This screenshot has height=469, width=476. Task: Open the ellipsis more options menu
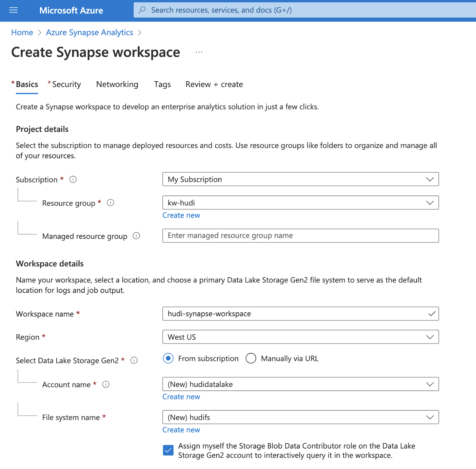[199, 52]
